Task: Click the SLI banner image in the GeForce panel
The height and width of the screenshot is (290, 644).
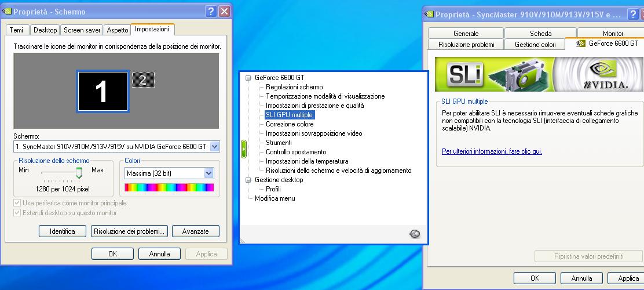Action: point(539,74)
